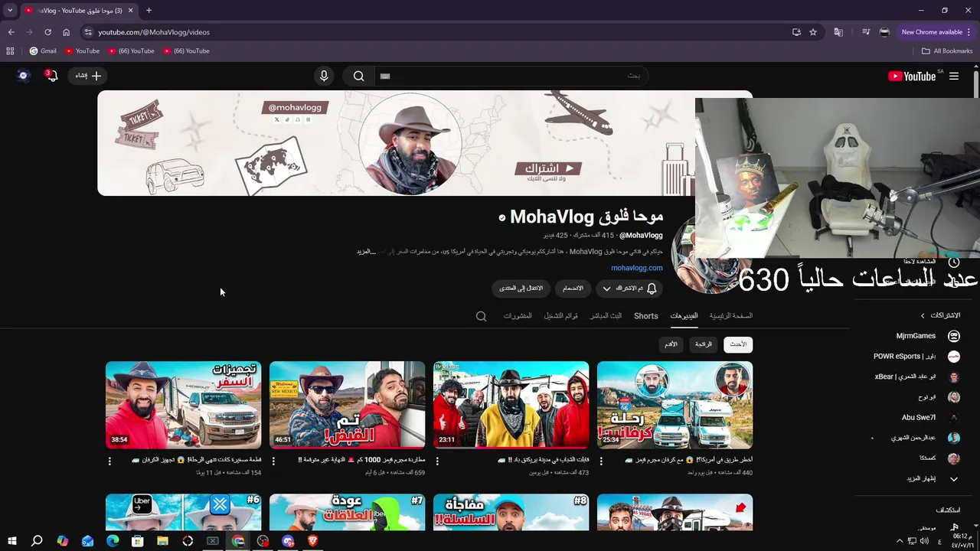Open the tab search dropdown arrow
The width and height of the screenshot is (980, 551).
10,11
